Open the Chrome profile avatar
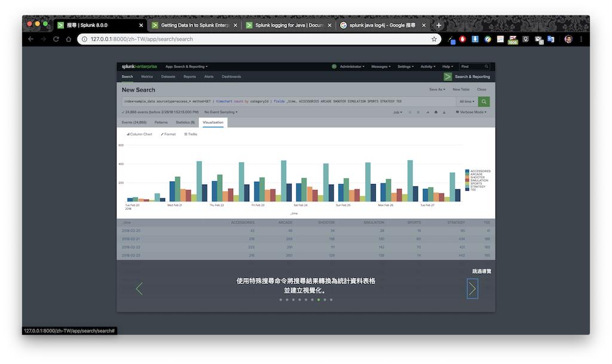 click(x=568, y=39)
